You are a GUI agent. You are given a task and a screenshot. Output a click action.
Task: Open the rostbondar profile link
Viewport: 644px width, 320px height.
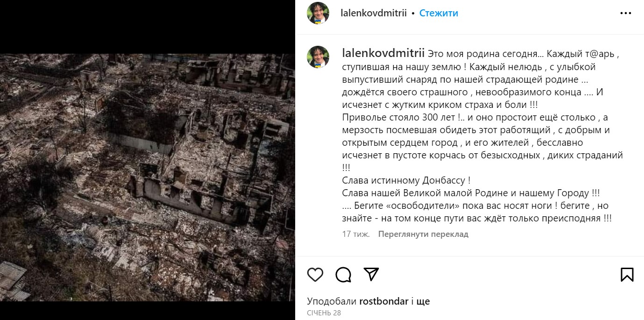[384, 301]
